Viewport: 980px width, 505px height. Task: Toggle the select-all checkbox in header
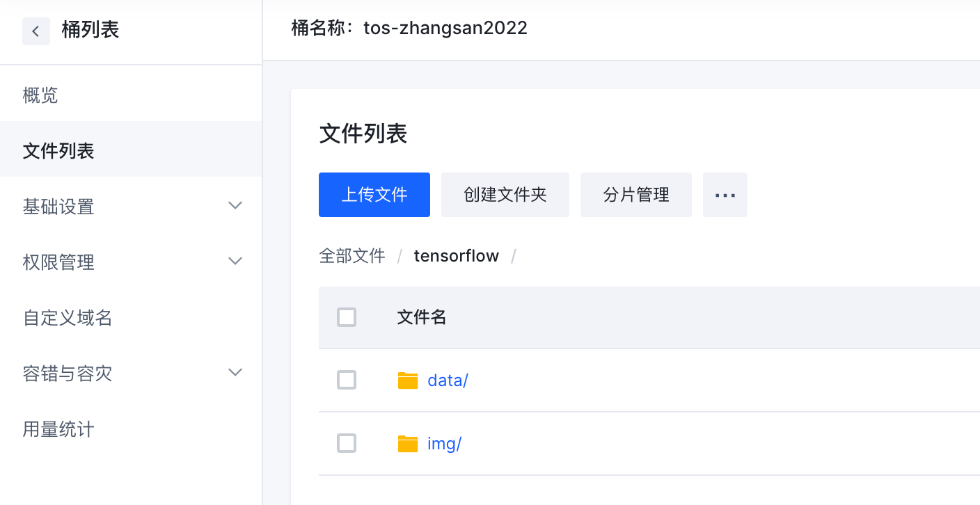pos(347,317)
